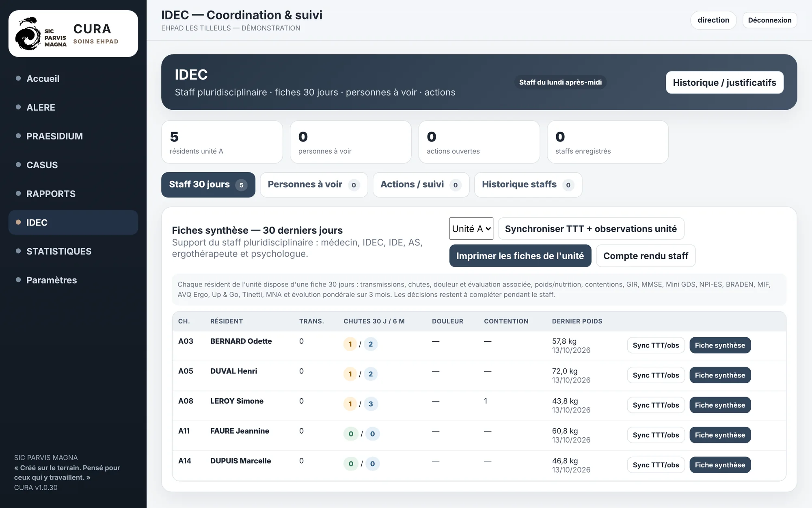Image resolution: width=812 pixels, height=508 pixels.
Task: Print the unit sheets with Imprimer button
Action: (520, 256)
